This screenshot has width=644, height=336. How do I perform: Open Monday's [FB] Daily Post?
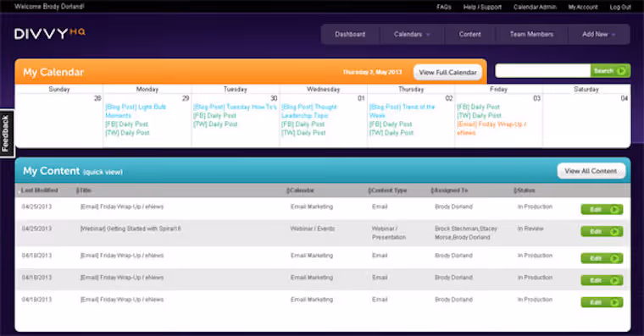[x=126, y=124]
